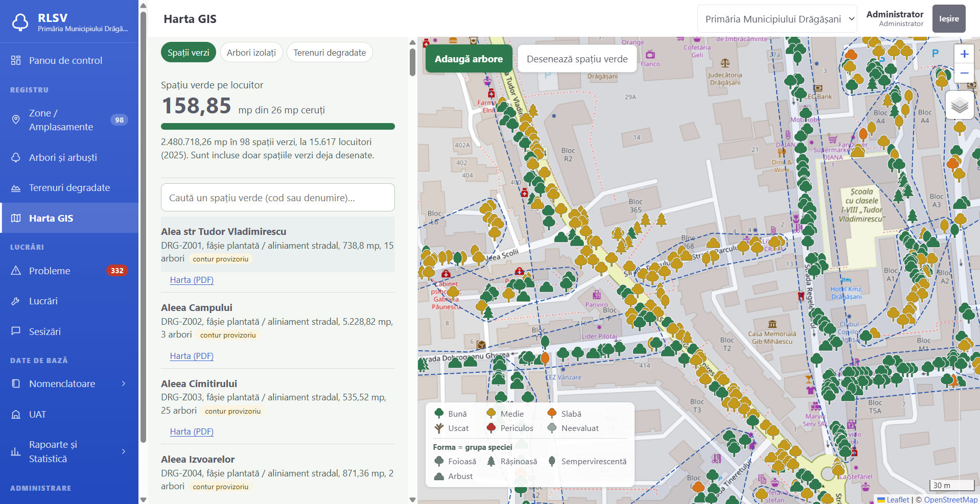Click the Nomenclatoare book icon

click(x=16, y=383)
